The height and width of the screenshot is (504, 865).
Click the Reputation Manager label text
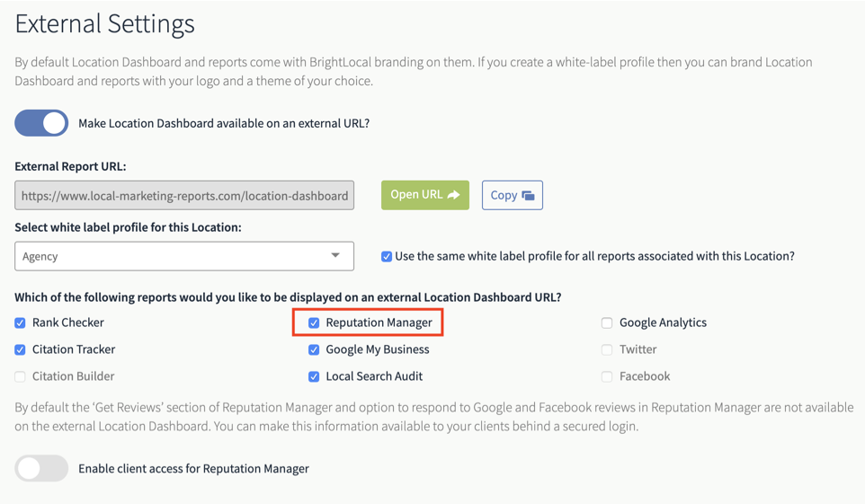379,323
